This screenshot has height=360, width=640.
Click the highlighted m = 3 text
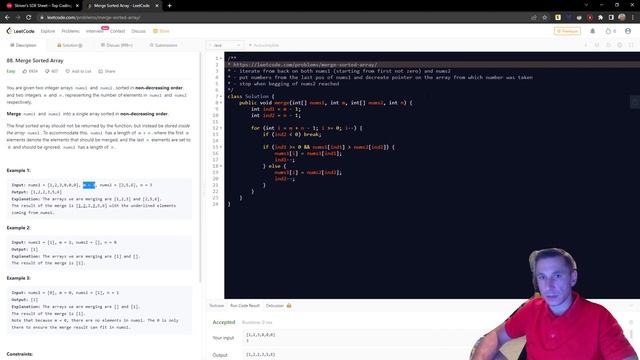coord(89,185)
